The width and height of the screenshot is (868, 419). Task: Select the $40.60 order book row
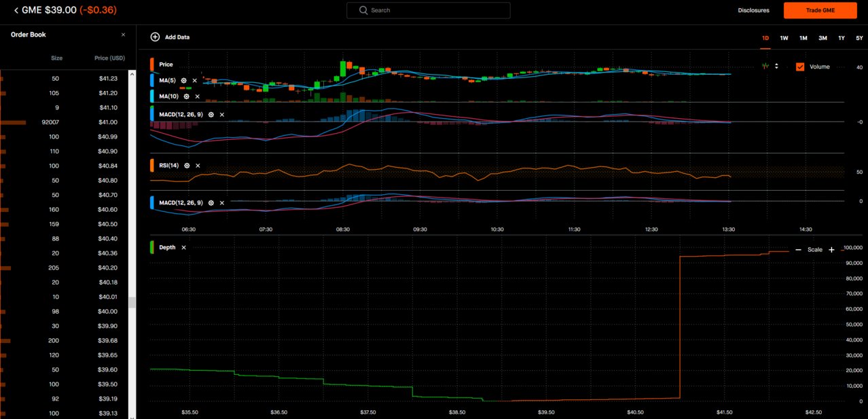64,210
